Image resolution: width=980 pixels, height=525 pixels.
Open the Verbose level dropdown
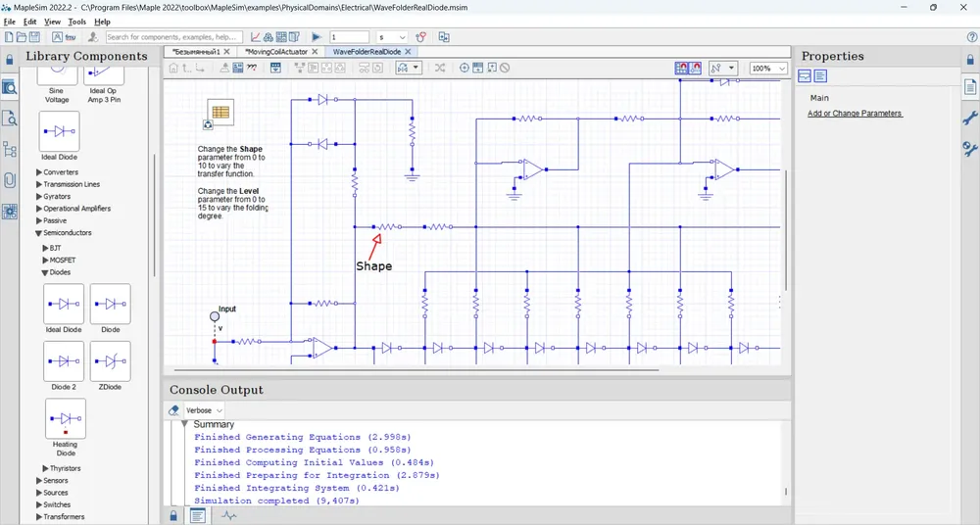click(204, 410)
